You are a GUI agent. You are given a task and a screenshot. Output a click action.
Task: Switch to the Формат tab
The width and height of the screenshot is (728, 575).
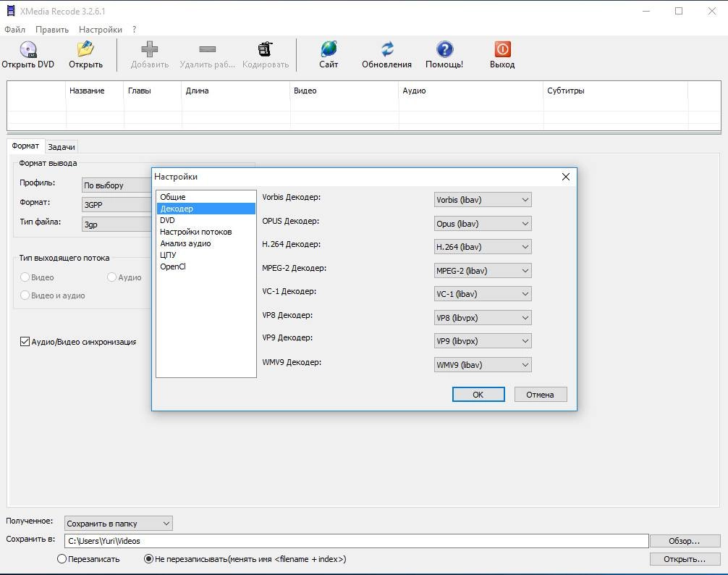(x=25, y=146)
